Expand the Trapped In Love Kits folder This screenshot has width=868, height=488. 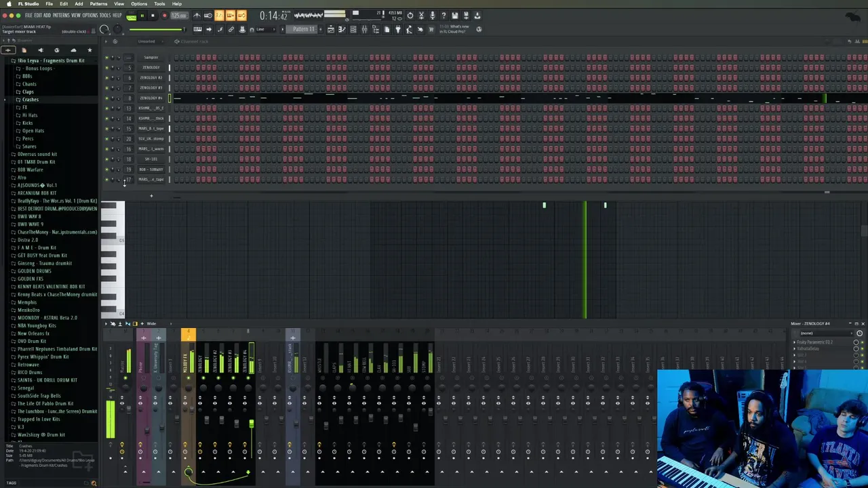pyautogui.click(x=39, y=420)
